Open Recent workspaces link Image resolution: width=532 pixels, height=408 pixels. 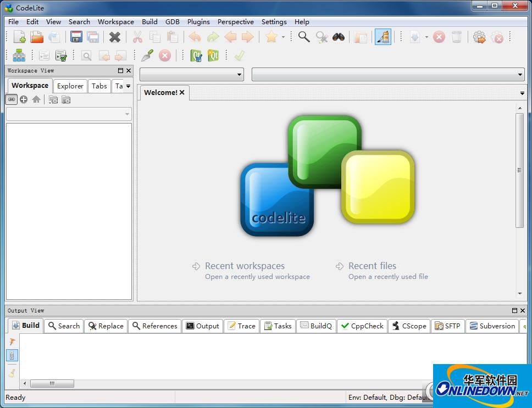tap(245, 266)
